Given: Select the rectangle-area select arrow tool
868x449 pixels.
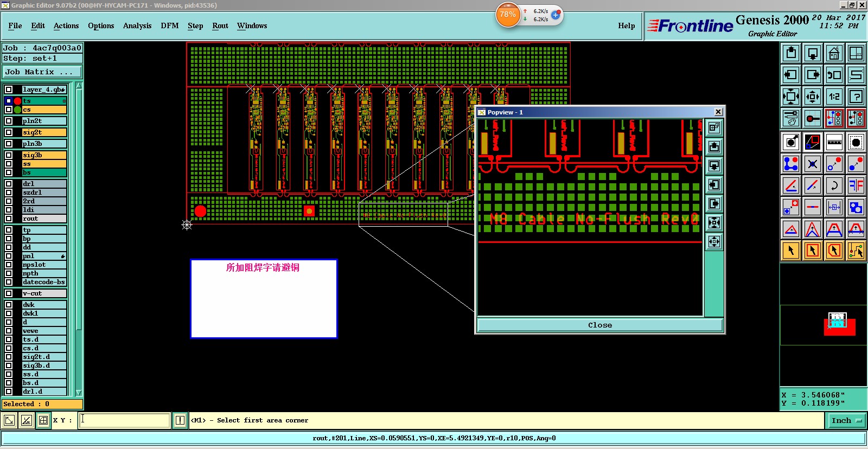Looking at the screenshot, I should click(813, 251).
